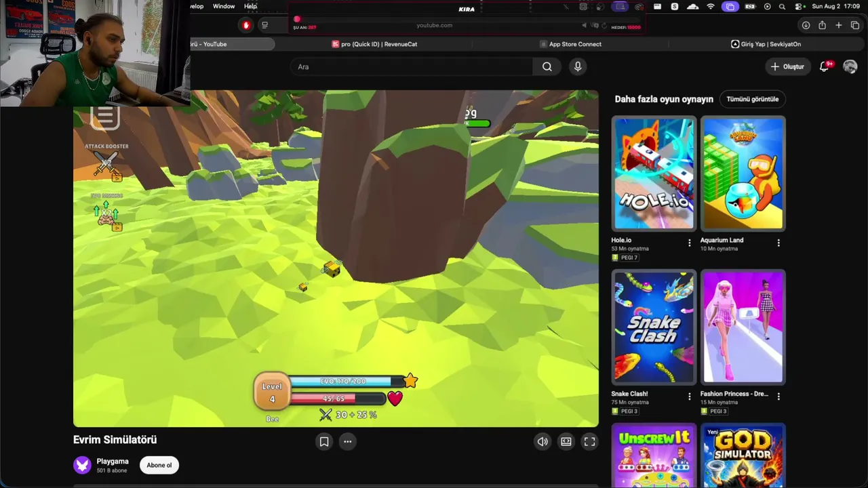868x488 pixels.
Task: Click the crossed swords attack stat icon
Action: click(326, 415)
